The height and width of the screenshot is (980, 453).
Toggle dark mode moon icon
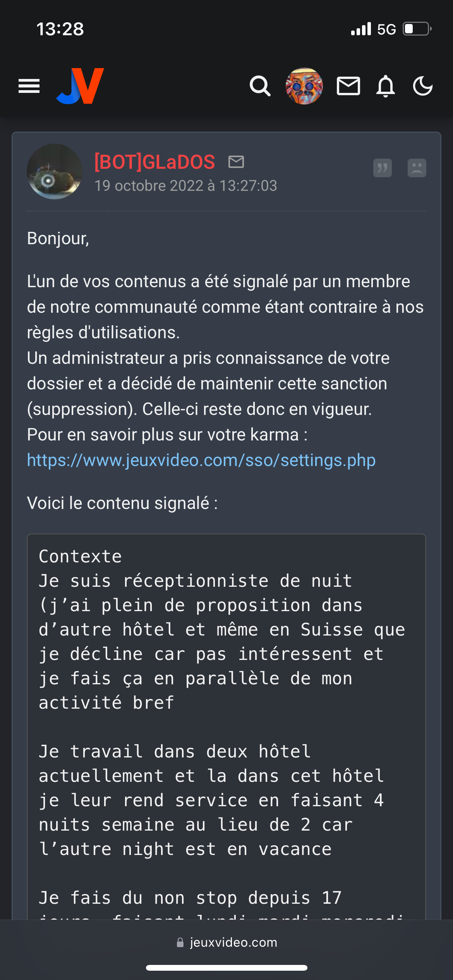(423, 86)
